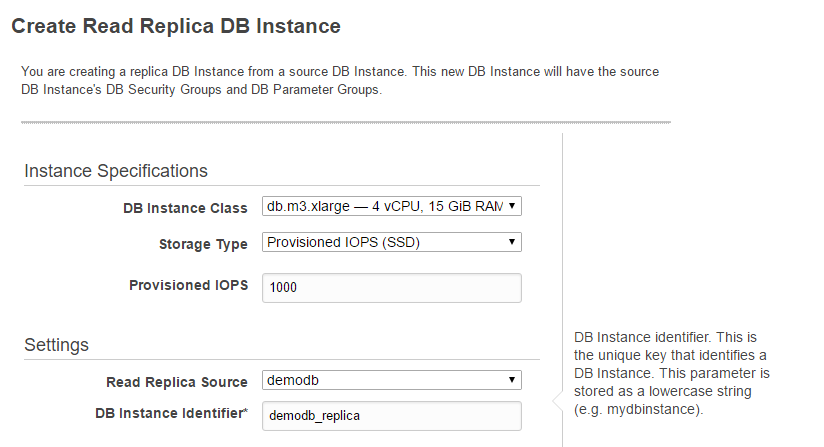
Task: Click the Settings section heading
Action: tap(56, 345)
